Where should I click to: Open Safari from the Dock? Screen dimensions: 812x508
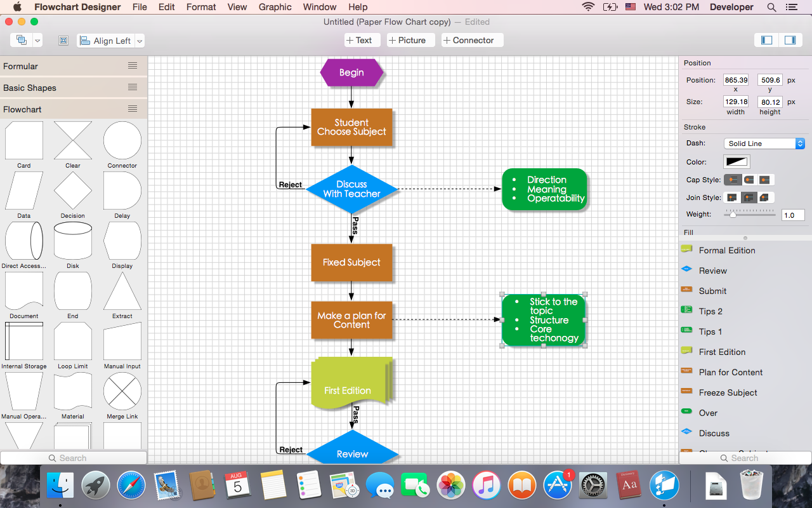click(131, 486)
